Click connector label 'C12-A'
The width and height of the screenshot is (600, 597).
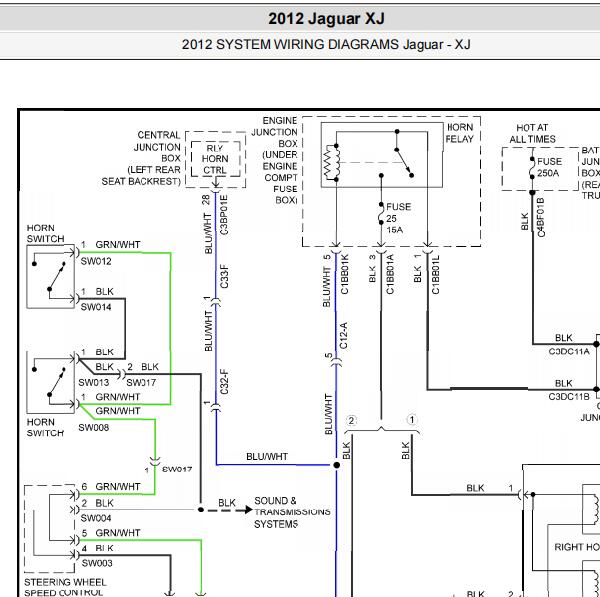[x=343, y=335]
